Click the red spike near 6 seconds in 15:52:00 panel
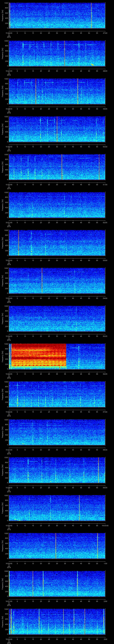This screenshot has height=644, width=114. click(x=19, y=243)
